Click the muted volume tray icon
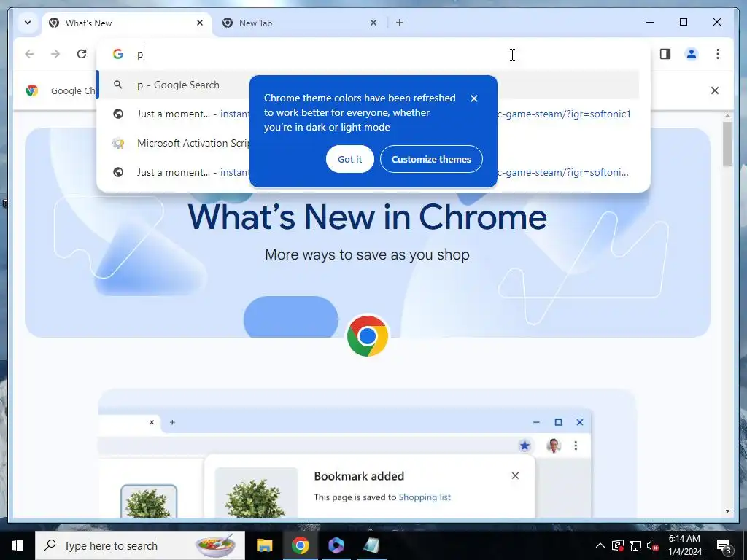 (x=652, y=545)
